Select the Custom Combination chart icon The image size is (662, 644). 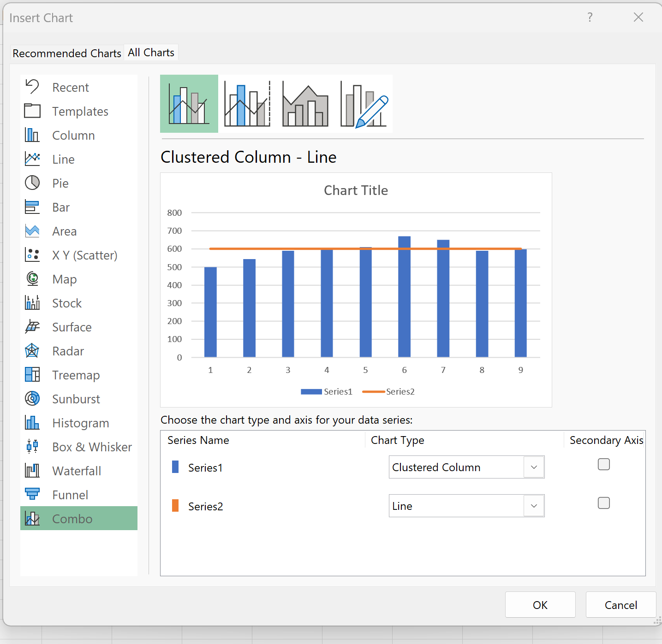364,104
